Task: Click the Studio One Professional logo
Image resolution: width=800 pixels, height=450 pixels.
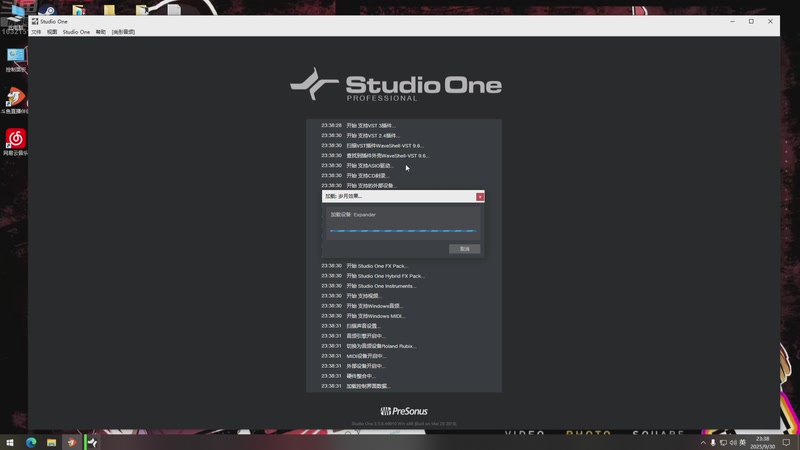Action: [x=396, y=84]
